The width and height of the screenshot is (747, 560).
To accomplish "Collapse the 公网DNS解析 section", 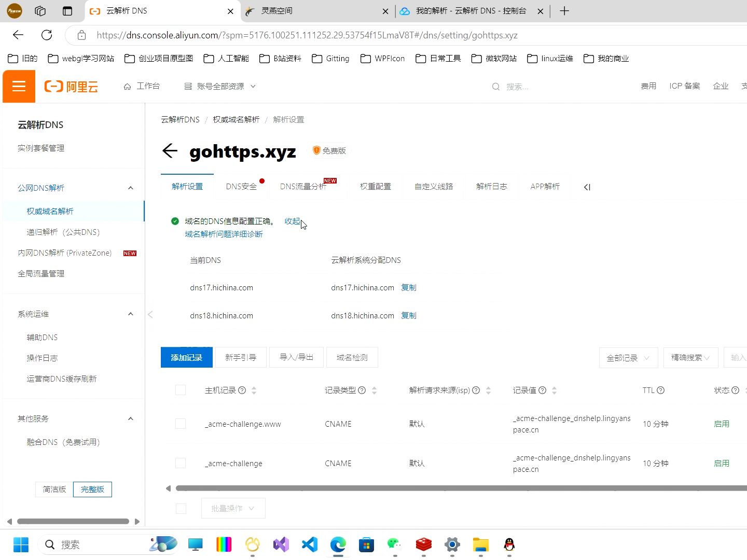I will coord(131,188).
